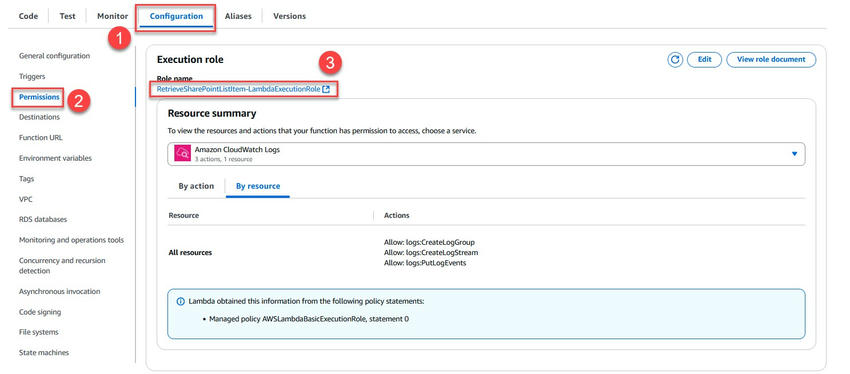
Task: Go to the Versions tab
Action: pyautogui.click(x=289, y=16)
